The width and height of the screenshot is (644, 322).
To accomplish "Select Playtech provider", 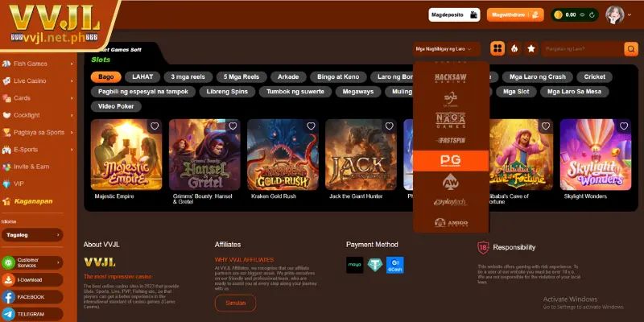I will tap(451, 203).
